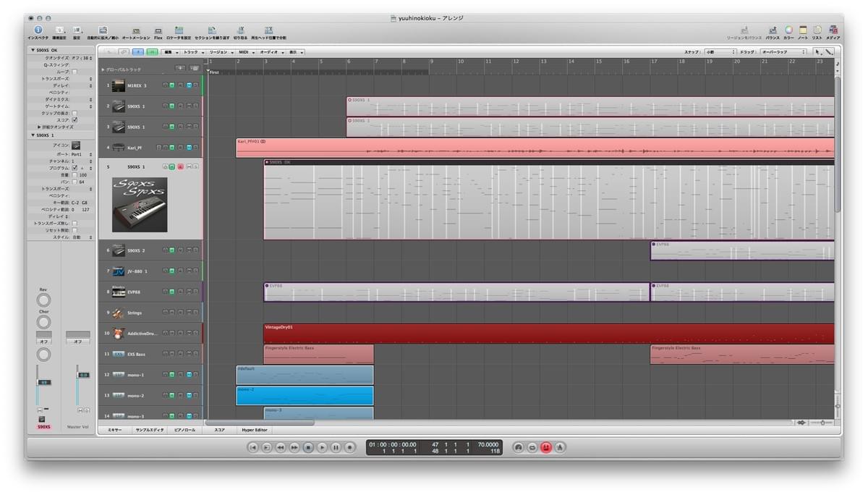The width and height of the screenshot is (868, 495).
Task: Click the セクションを繰り返す repeat section icon
Action: pos(211,30)
